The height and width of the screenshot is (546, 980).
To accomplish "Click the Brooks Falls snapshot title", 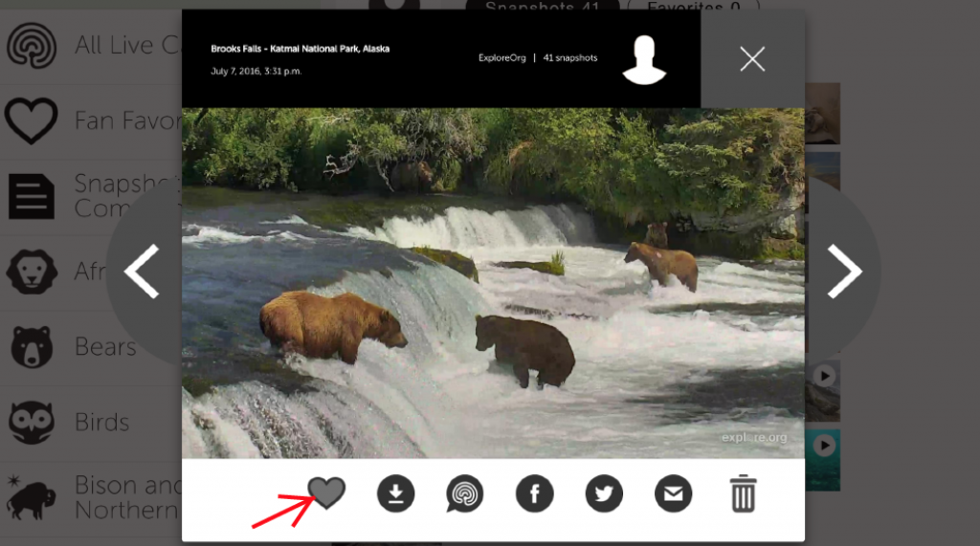I will pos(300,49).
